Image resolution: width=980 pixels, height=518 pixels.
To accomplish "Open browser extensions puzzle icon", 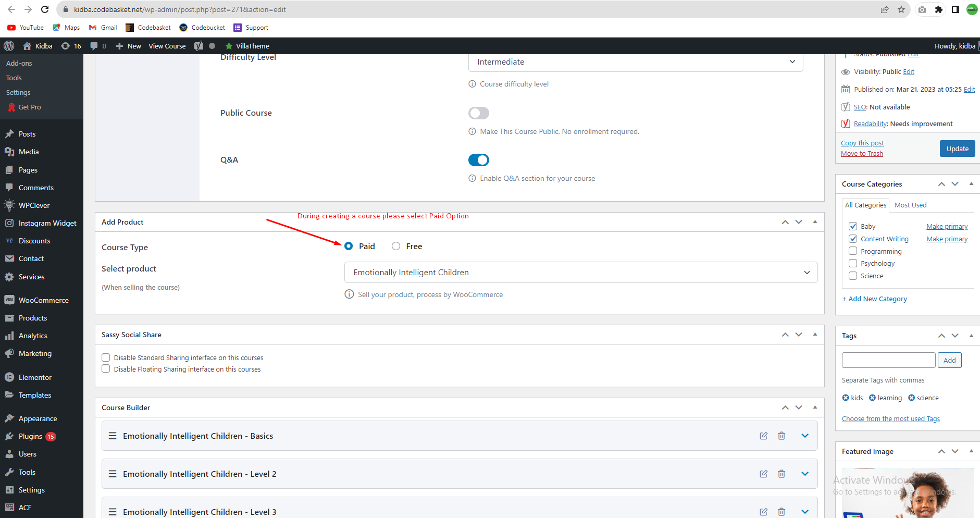I will (x=939, y=9).
